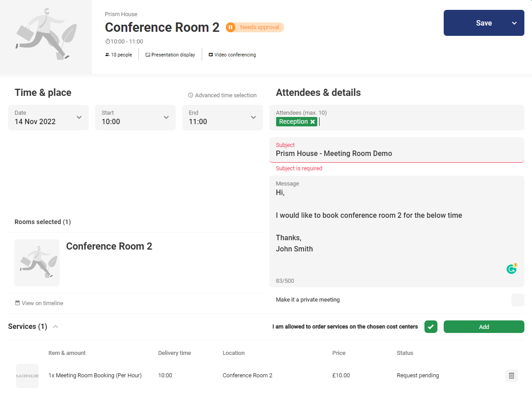This screenshot has width=532, height=393.
Task: Click the Conference Room 2 room thumbnail
Action: (37, 263)
